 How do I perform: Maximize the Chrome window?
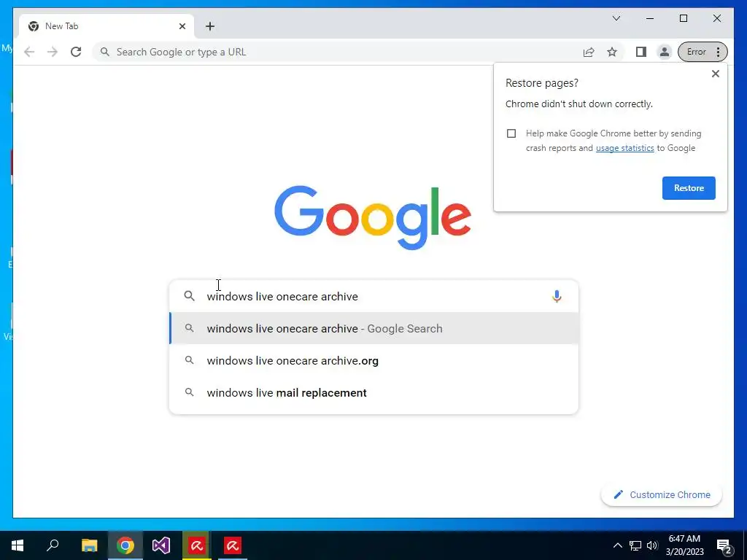point(683,18)
